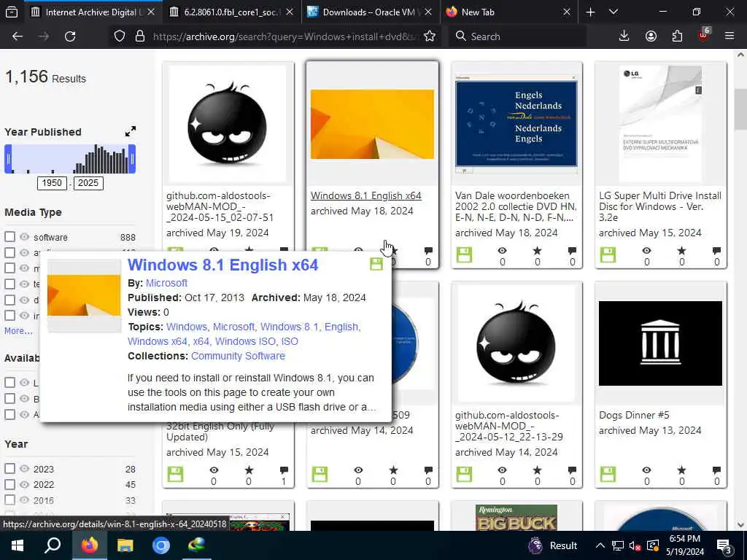
Task: Toggle eye icon next to 2023 filter
Action: (25, 469)
